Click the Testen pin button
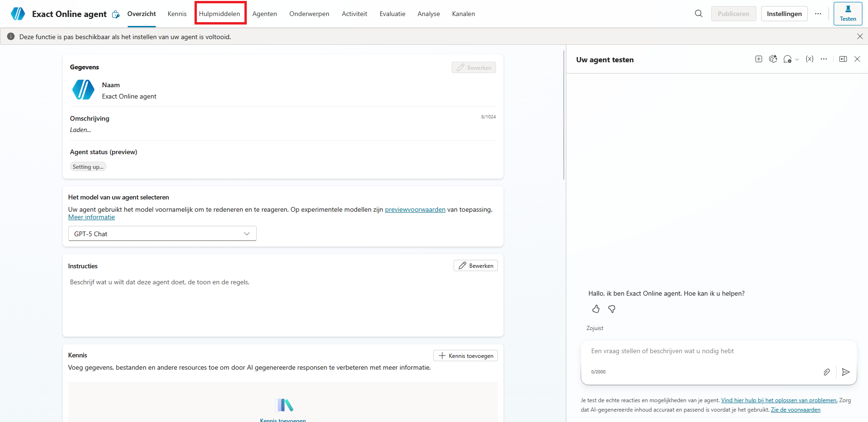This screenshot has height=422, width=868. pyautogui.click(x=848, y=14)
